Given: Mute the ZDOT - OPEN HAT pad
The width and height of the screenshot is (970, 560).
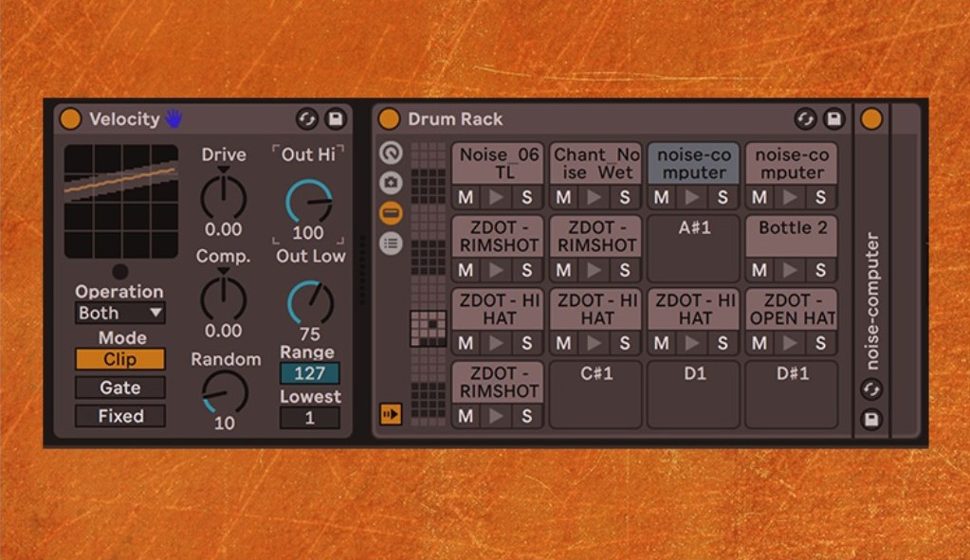Looking at the screenshot, I should [760, 344].
